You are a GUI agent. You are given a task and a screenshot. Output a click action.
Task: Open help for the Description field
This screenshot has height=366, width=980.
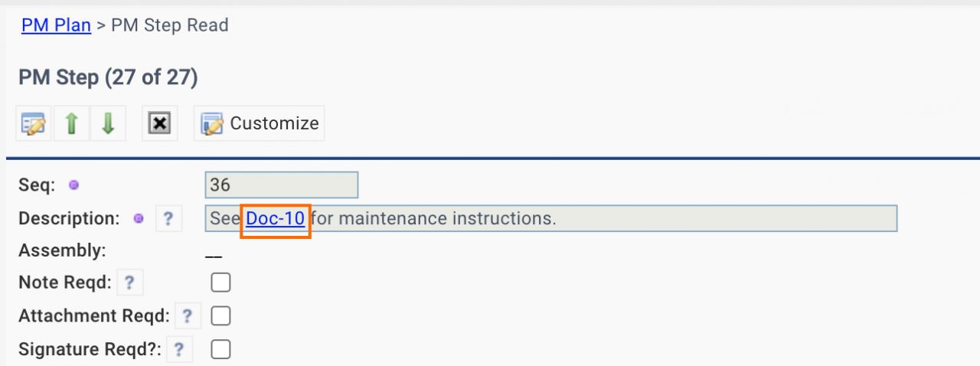[x=168, y=218]
